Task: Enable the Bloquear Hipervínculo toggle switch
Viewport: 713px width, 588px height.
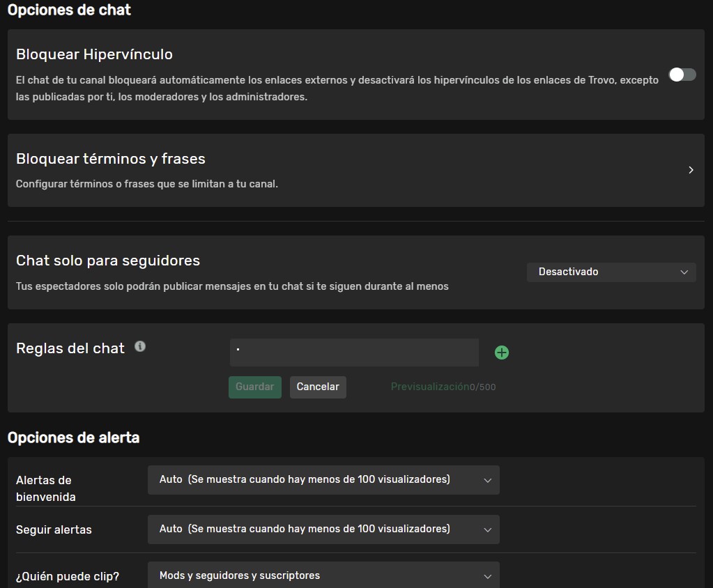Action: (x=682, y=74)
